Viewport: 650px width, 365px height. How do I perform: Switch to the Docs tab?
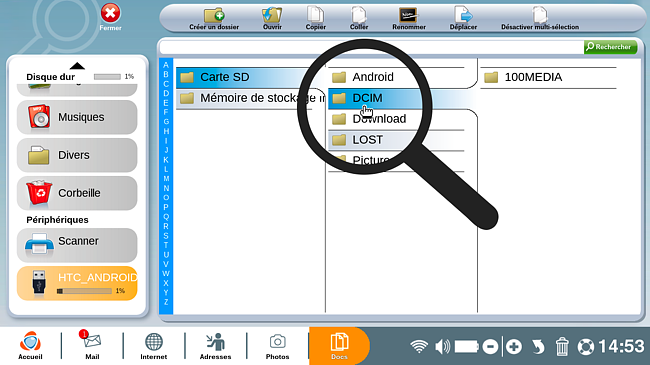coord(339,346)
